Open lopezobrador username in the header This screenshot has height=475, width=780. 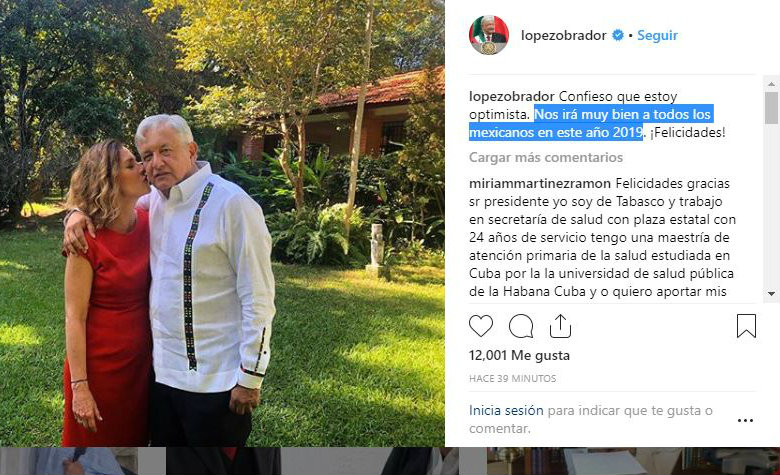[564, 35]
